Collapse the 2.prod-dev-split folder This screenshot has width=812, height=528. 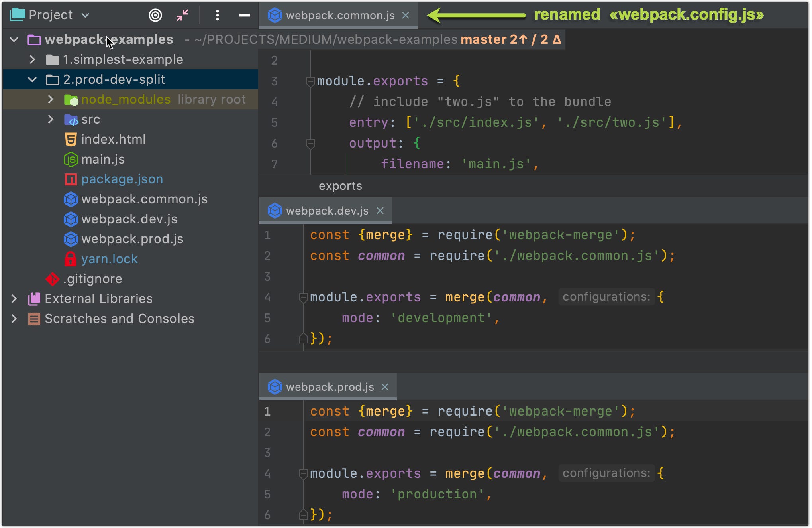click(32, 79)
